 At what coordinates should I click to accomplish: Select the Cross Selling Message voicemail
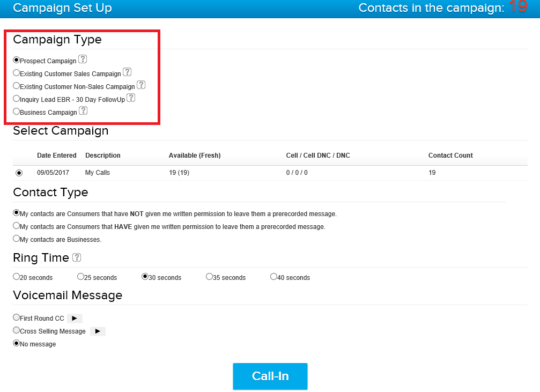click(x=16, y=331)
